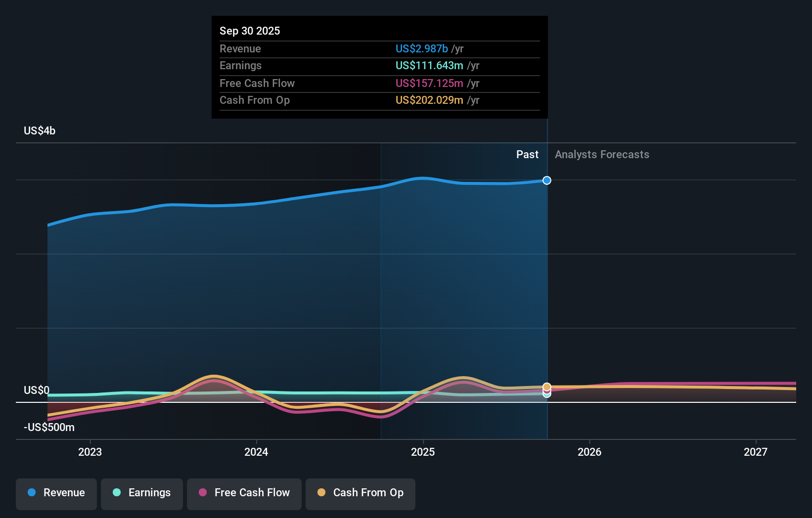This screenshot has height=518, width=812.
Task: Switch to the Past section
Action: 527,154
